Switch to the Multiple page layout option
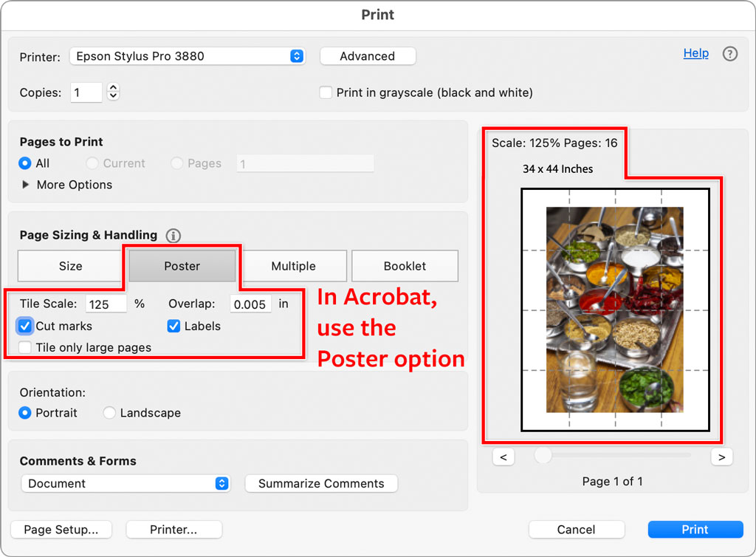The height and width of the screenshot is (557, 756). tap(294, 266)
